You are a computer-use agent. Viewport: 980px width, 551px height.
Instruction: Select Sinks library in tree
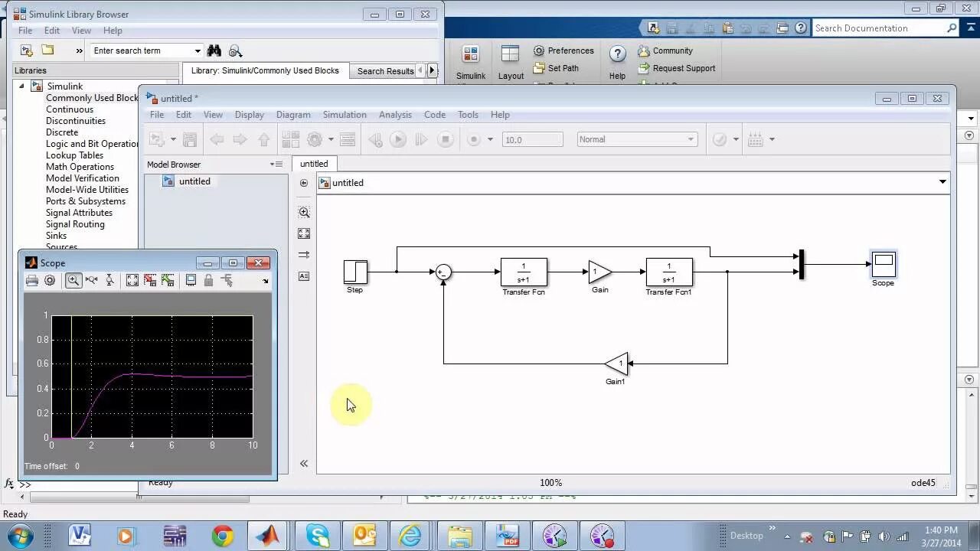click(56, 236)
